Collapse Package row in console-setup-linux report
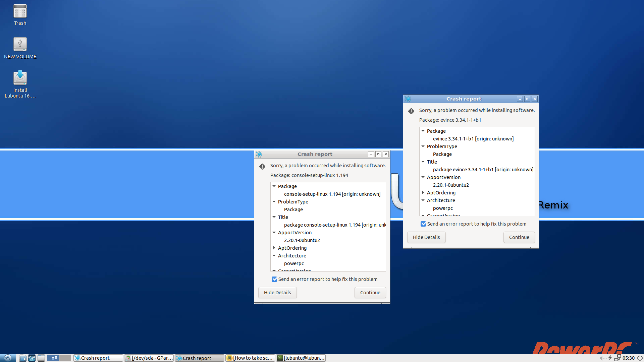 (274, 186)
